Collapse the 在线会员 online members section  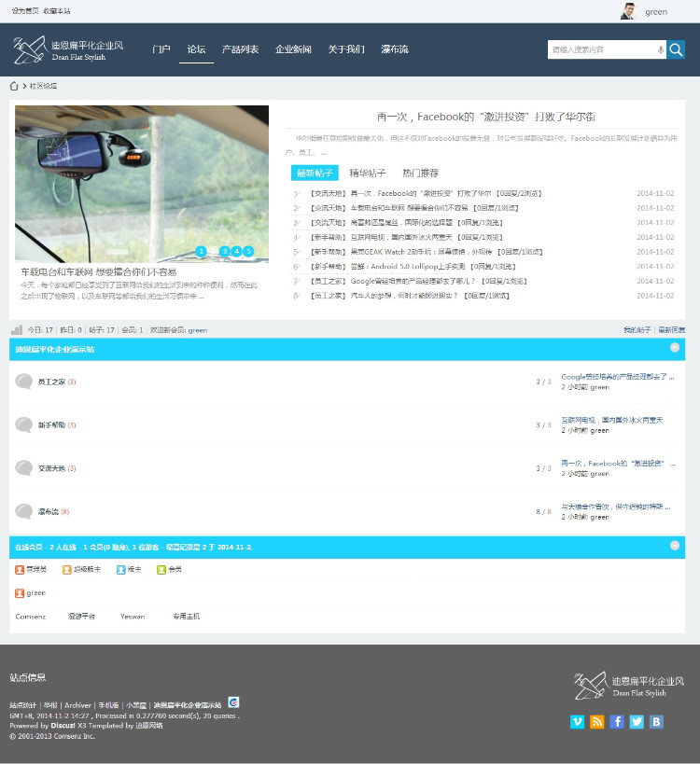pos(675,546)
